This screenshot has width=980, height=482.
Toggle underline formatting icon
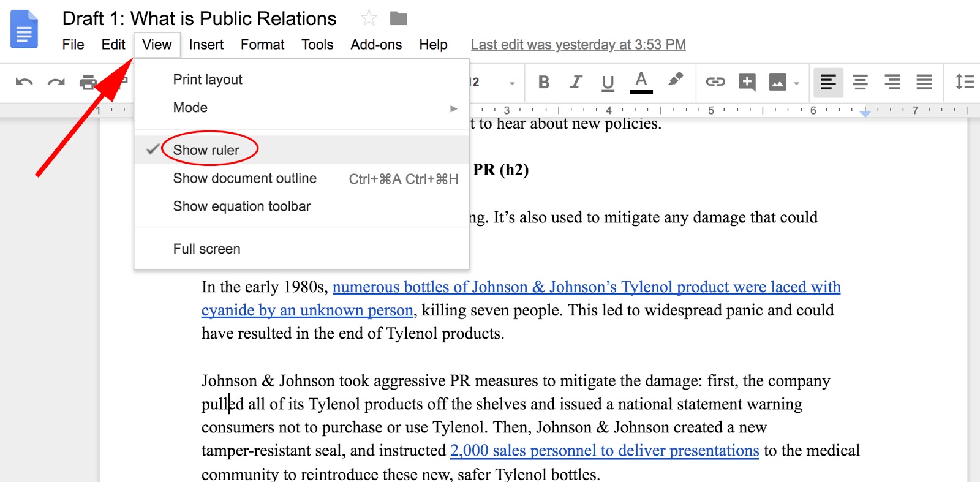click(608, 82)
